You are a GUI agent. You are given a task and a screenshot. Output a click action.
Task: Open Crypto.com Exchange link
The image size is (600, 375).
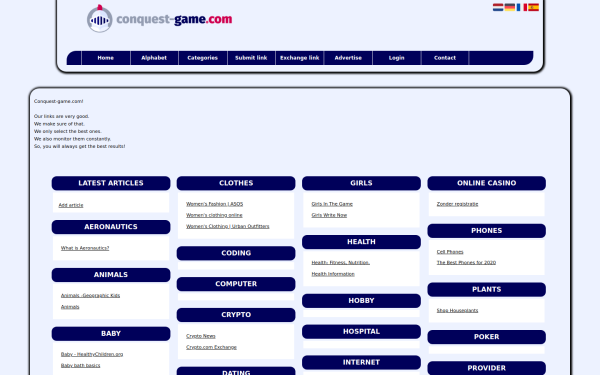click(211, 347)
